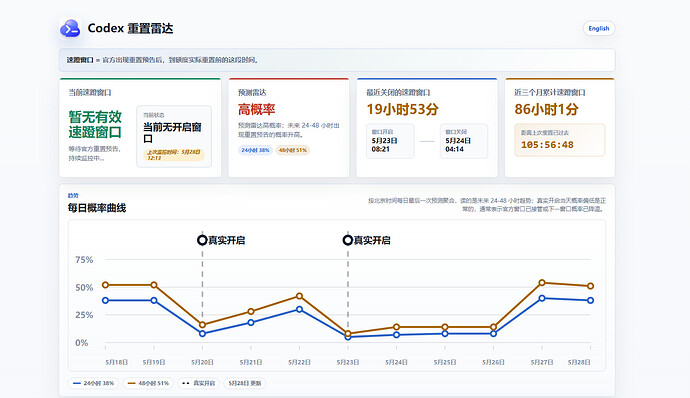This screenshot has width=690, height=398.
Task: Click the 窗口开启 5月23日 08:21 box
Action: click(x=390, y=141)
